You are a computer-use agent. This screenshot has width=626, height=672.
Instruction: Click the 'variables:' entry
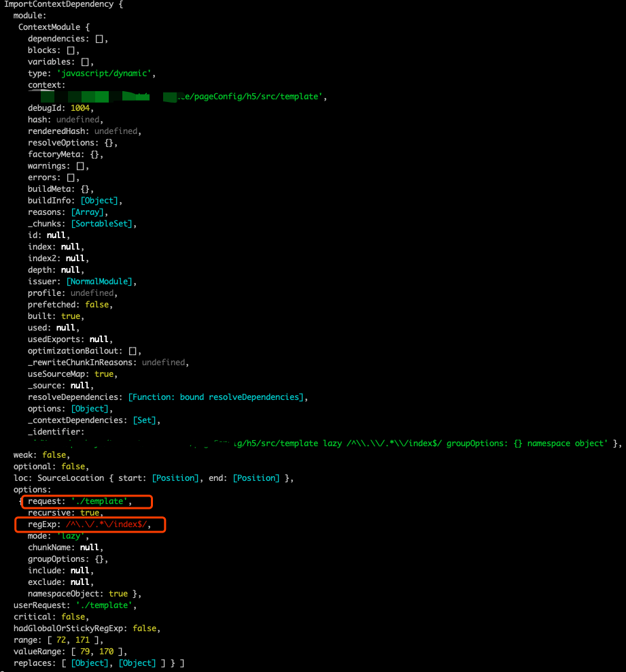click(60, 62)
